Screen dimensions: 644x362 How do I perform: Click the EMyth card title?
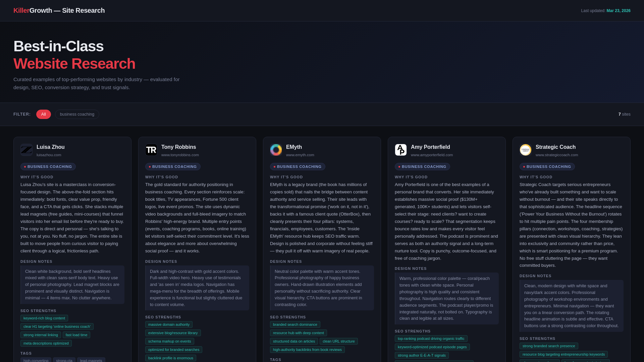click(x=294, y=147)
